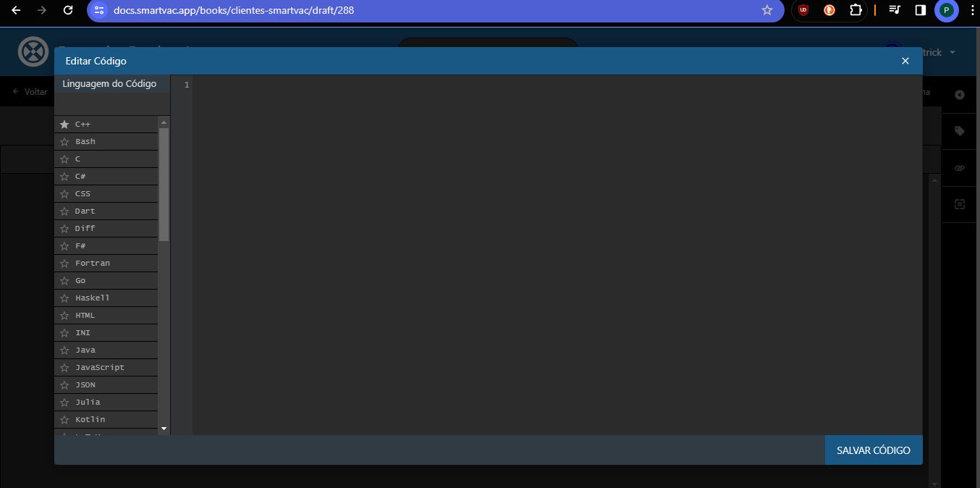Open the browser media controls icon
Image resolution: width=980 pixels, height=488 pixels.
(x=895, y=10)
